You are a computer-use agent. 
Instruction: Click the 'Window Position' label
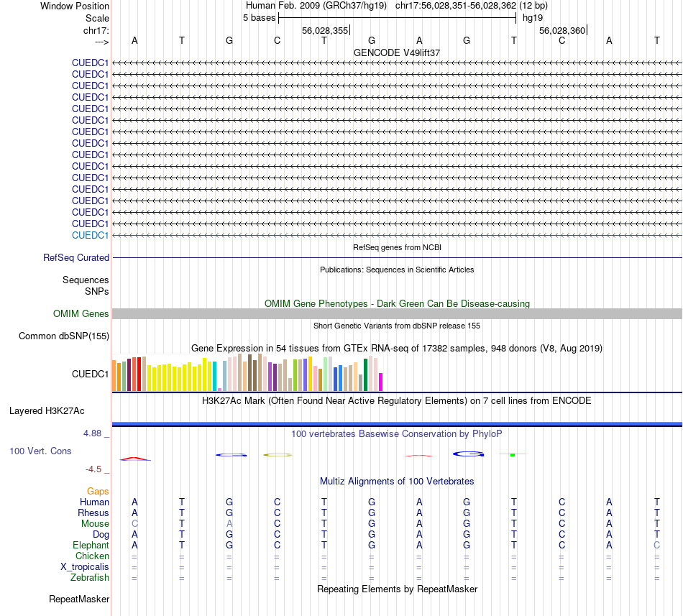click(75, 6)
